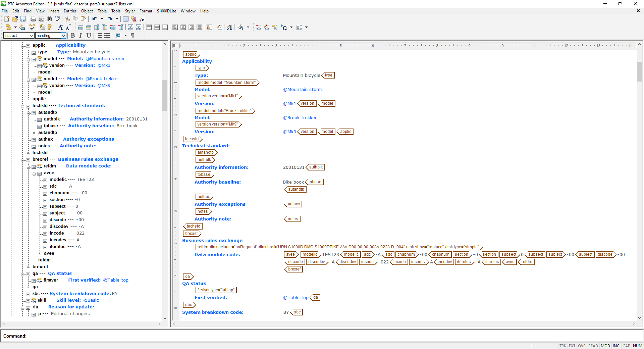
Task: Open the Spell Checker tool
Action: (57, 19)
